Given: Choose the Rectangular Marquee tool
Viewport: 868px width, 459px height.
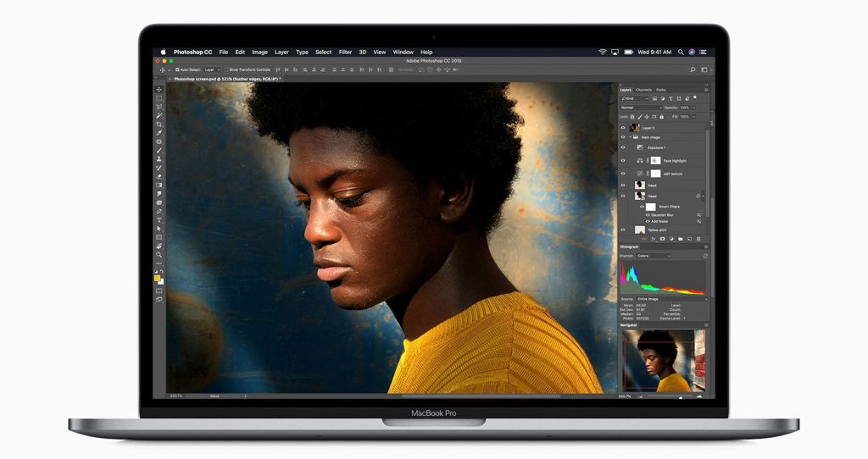Looking at the screenshot, I should pos(159,98).
